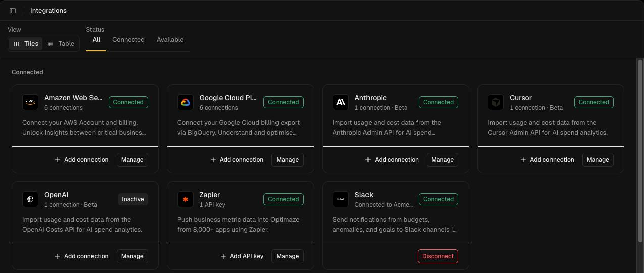This screenshot has width=644, height=273.
Task: Click 'Amazon Web Se...' card title
Action: 73,98
